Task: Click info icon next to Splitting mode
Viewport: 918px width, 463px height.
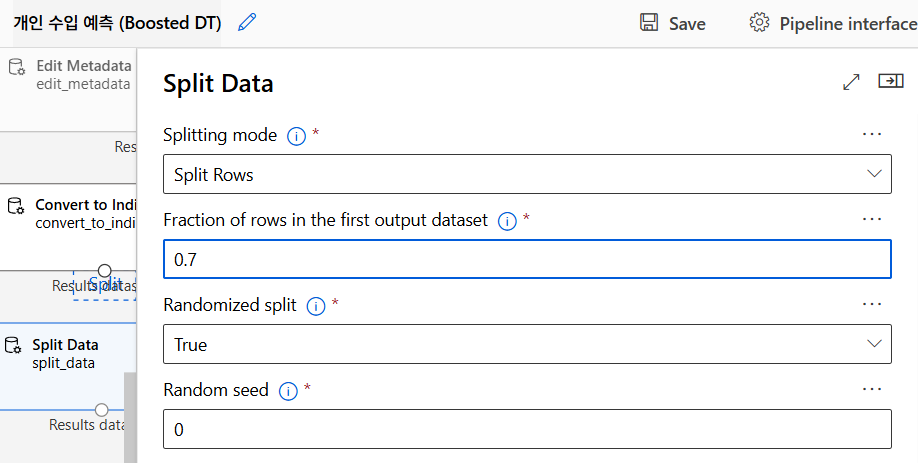Action: click(x=296, y=136)
